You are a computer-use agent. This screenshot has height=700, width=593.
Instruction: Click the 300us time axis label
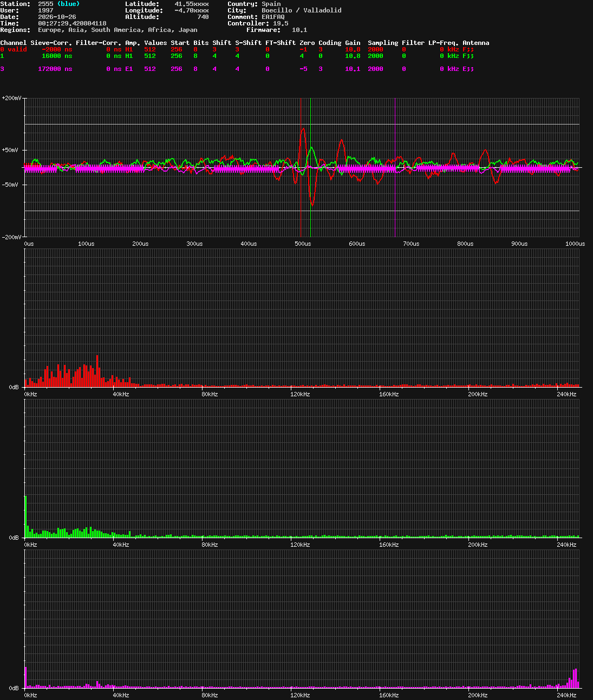pos(194,244)
